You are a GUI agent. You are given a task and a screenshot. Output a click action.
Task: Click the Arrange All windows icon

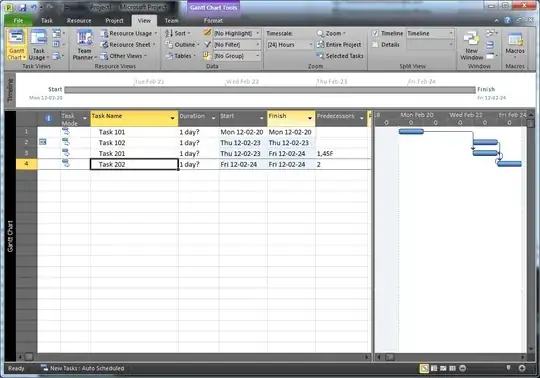point(490,44)
